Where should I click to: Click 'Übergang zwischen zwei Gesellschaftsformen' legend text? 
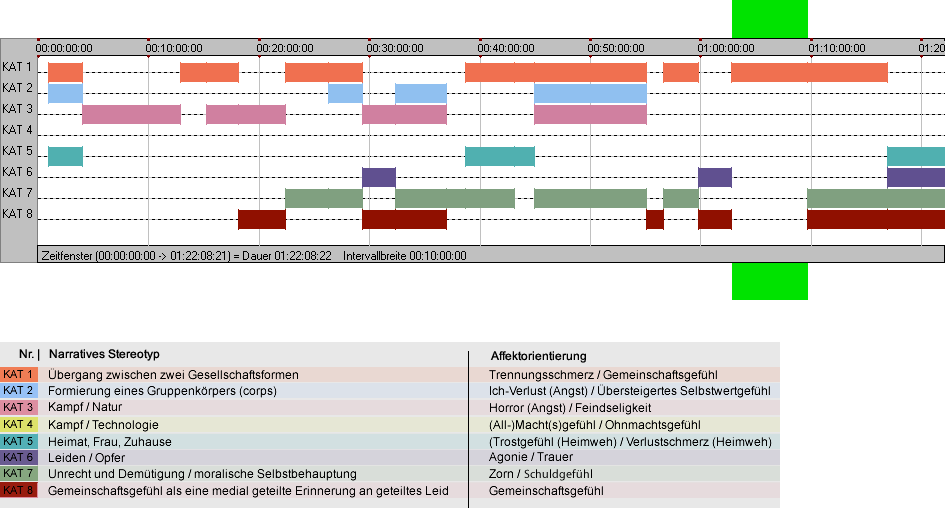(173, 374)
